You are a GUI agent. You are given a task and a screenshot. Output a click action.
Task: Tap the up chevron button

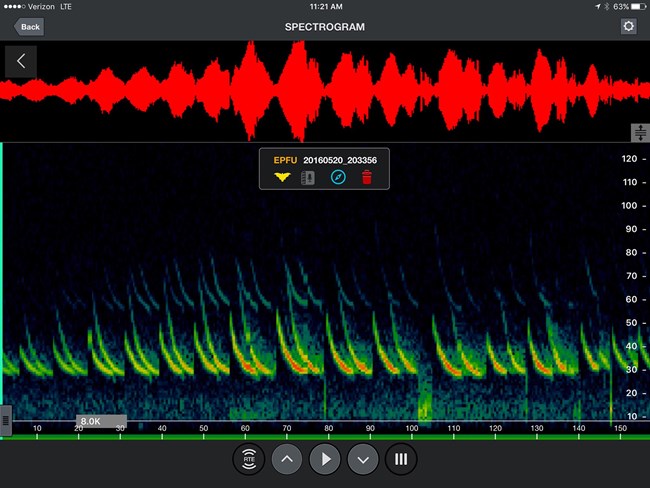[286, 460]
